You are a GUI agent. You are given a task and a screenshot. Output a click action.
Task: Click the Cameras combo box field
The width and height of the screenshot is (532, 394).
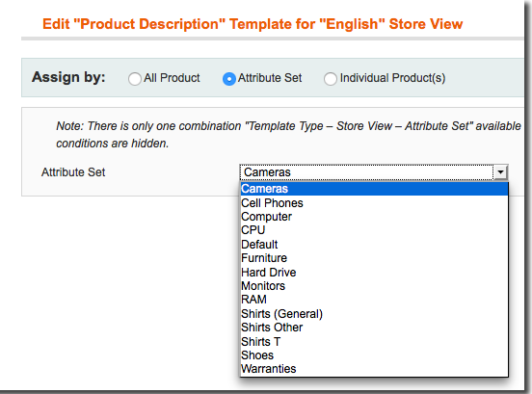[374, 172]
